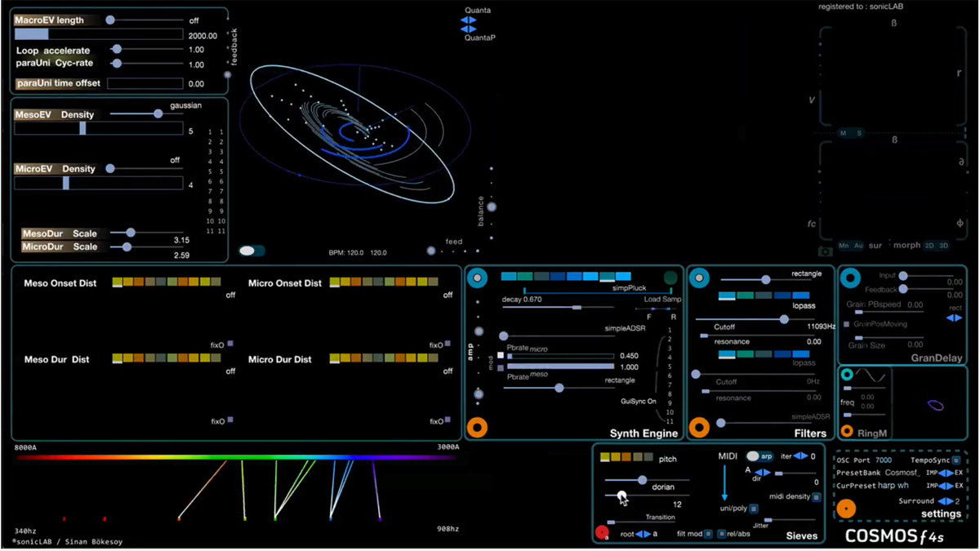980x551 pixels.
Task: Click the Load Samp label
Action: click(661, 300)
